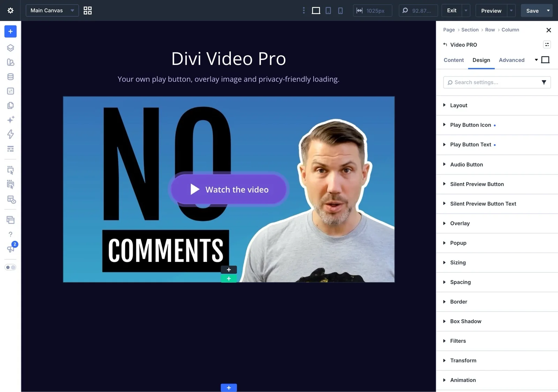
Task: Open the builder settings gear
Action: coord(10,10)
